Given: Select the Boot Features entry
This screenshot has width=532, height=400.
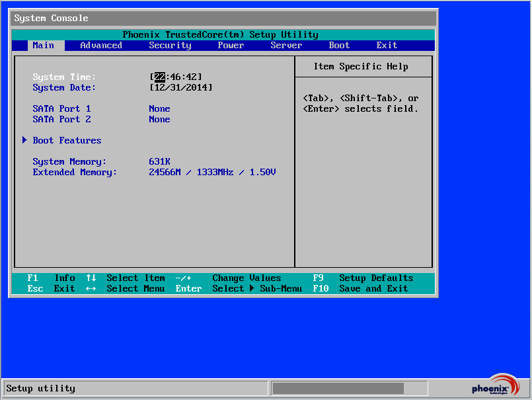Looking at the screenshot, I should tap(67, 140).
